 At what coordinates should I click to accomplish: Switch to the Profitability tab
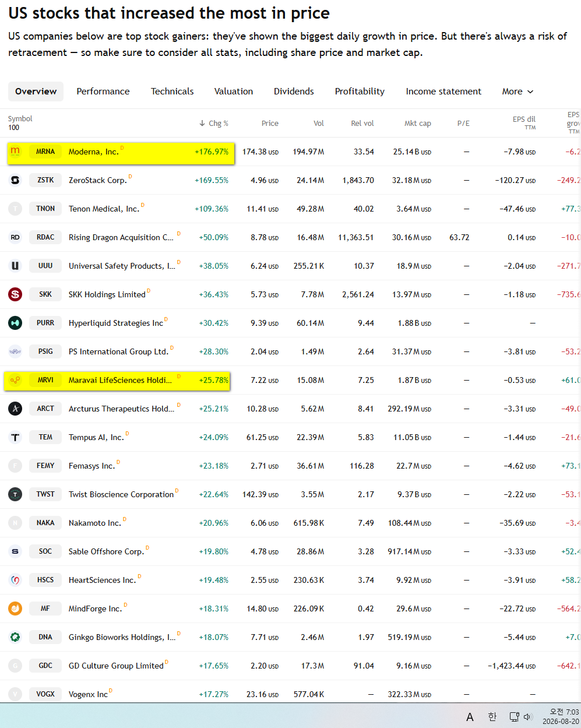(x=360, y=92)
